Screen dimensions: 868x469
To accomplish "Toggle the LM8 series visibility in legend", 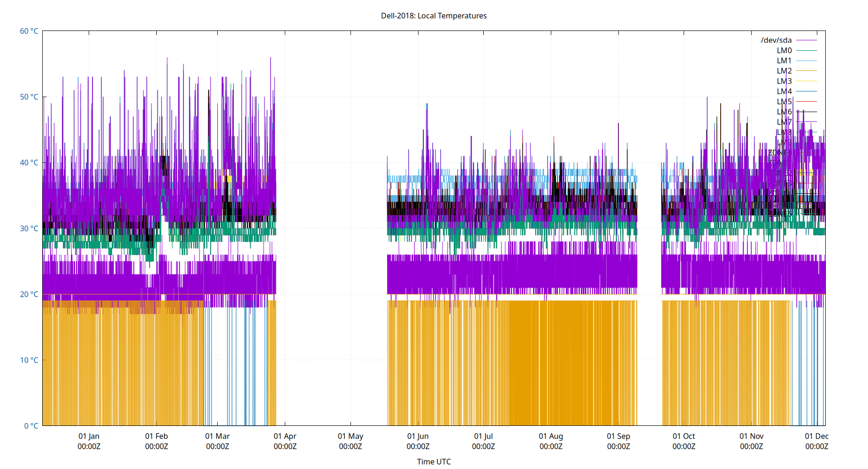I will click(x=784, y=131).
